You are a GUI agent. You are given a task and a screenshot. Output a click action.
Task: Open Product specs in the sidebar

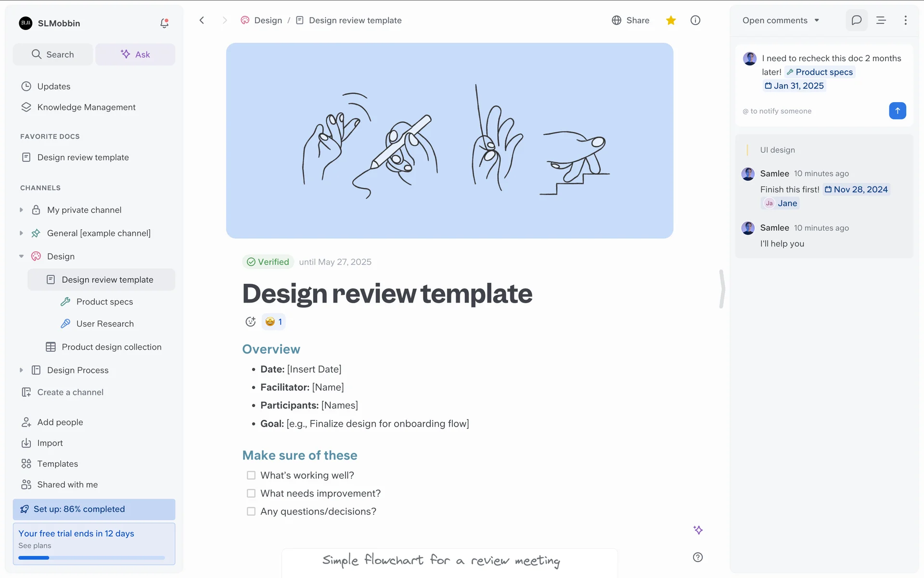[104, 302]
